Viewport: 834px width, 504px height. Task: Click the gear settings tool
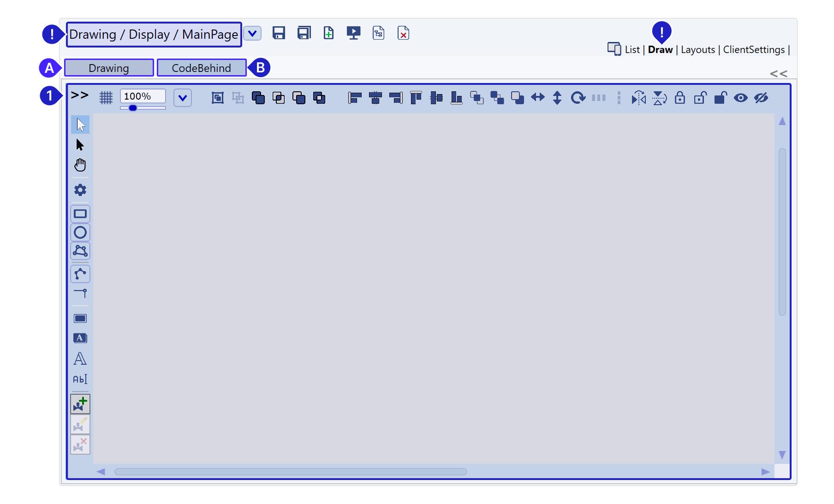click(x=80, y=190)
